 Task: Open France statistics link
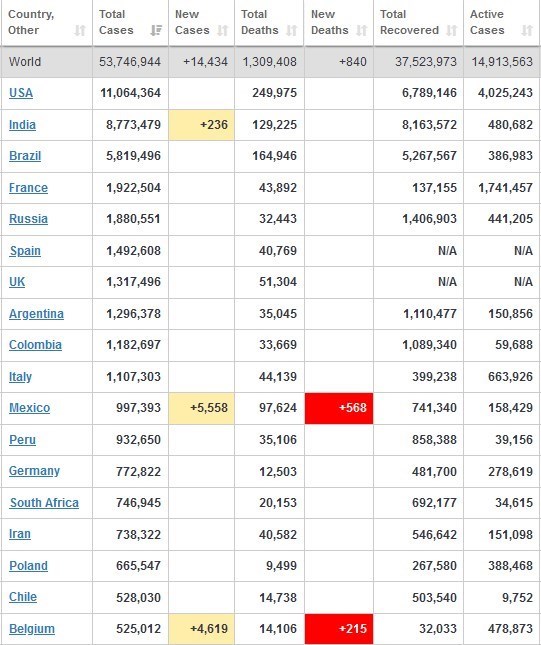(x=28, y=188)
